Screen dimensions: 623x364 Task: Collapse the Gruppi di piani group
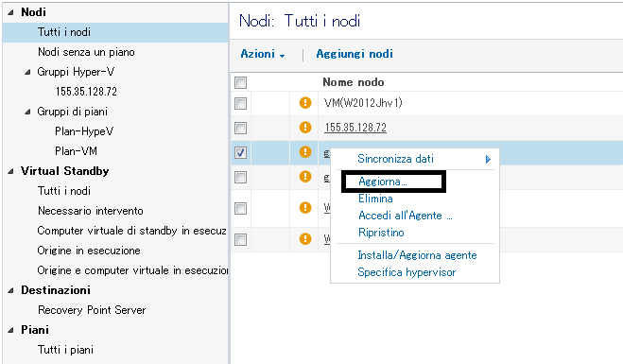(x=27, y=113)
